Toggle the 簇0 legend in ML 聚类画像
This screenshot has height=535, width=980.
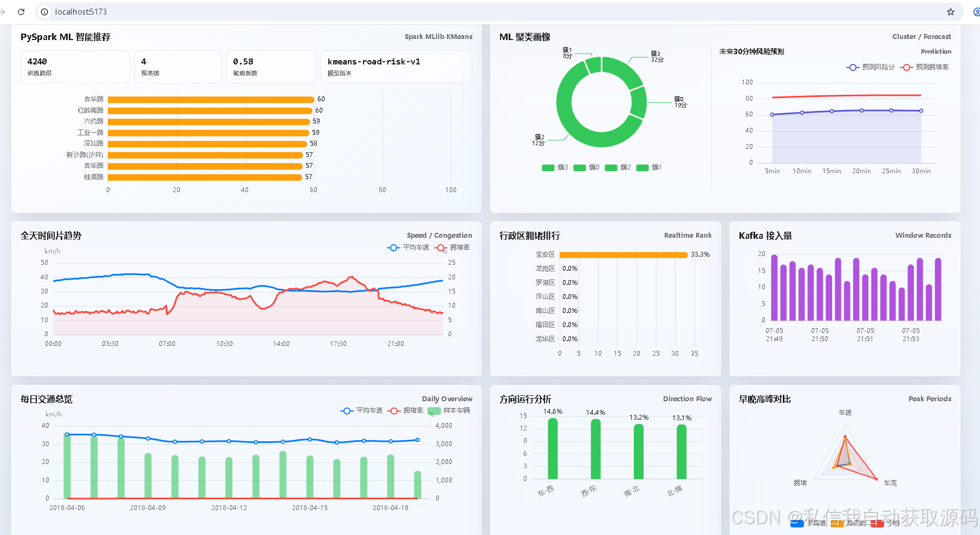587,167
